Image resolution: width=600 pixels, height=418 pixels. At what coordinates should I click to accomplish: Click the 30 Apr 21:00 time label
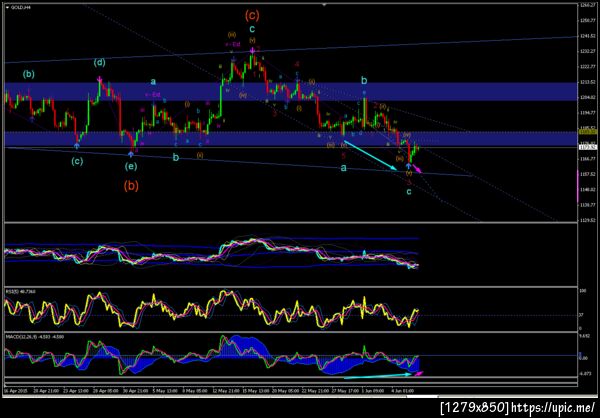coord(137,391)
